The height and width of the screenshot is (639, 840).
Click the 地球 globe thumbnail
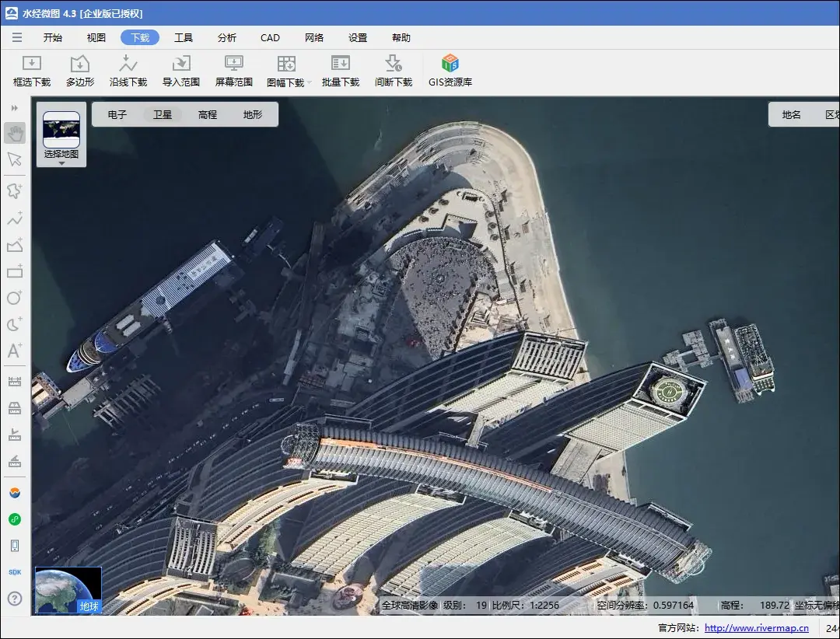68,591
